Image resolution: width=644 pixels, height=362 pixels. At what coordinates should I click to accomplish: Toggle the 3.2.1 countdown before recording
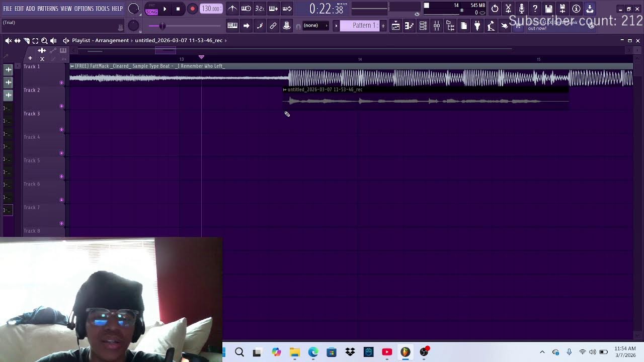pos(260,9)
